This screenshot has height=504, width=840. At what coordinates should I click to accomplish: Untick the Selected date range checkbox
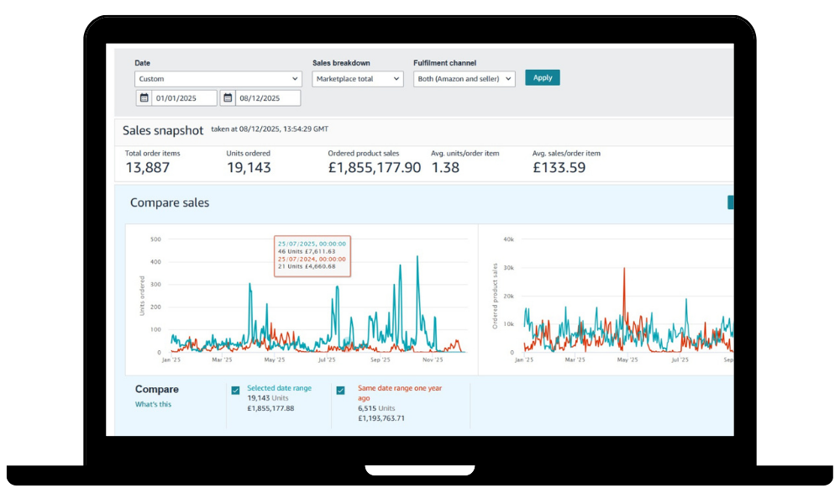click(x=235, y=391)
